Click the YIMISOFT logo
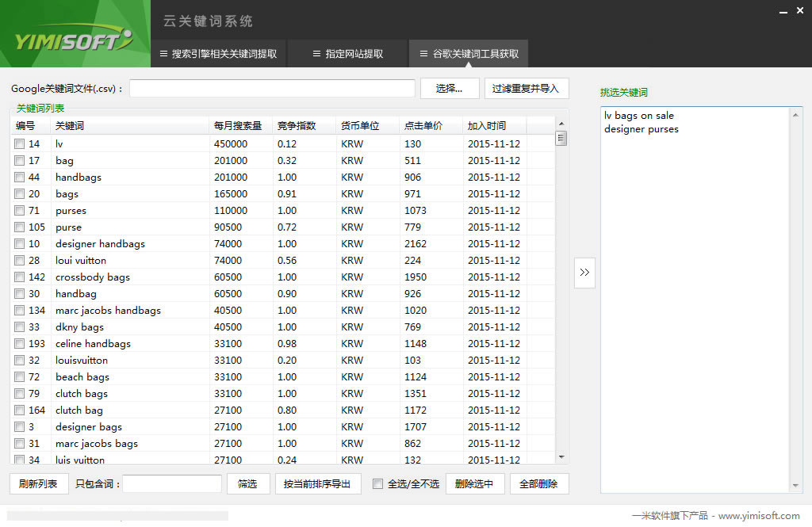 click(74, 40)
